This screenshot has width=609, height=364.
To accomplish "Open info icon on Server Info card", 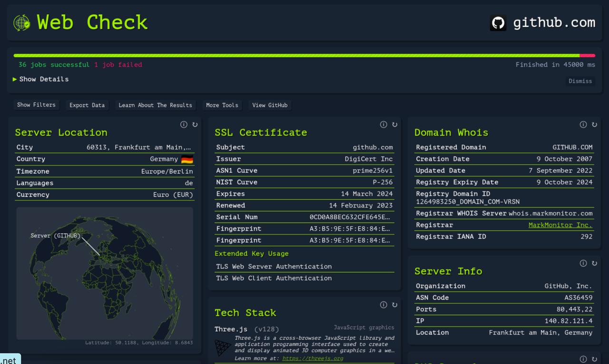I will 583,263.
